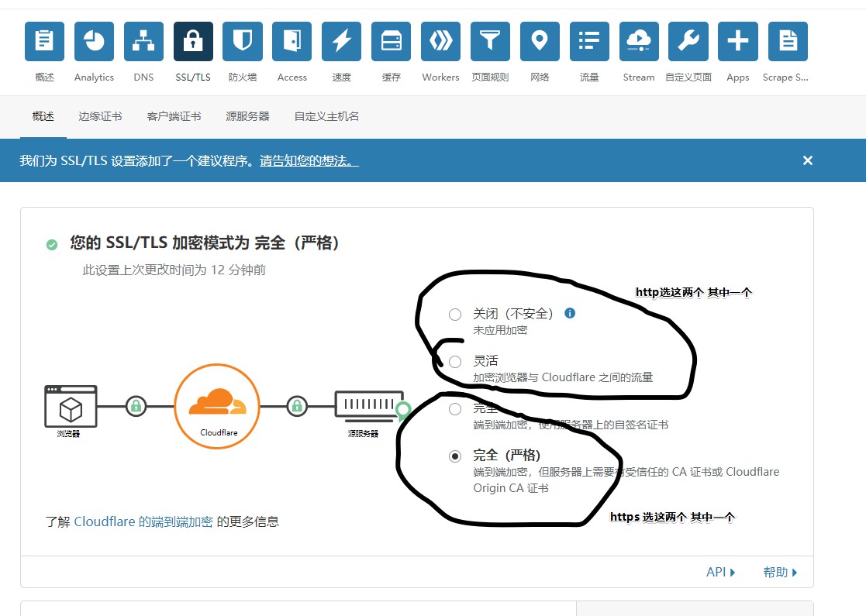Click the heading 您的 SSL/TLS 加密模式为 完全 (严格)

pos(205,243)
